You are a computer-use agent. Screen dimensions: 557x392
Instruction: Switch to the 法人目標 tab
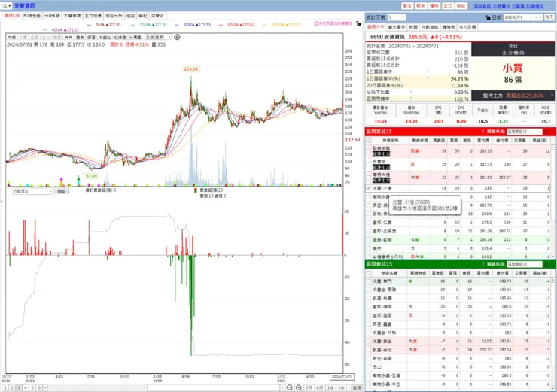(x=467, y=27)
